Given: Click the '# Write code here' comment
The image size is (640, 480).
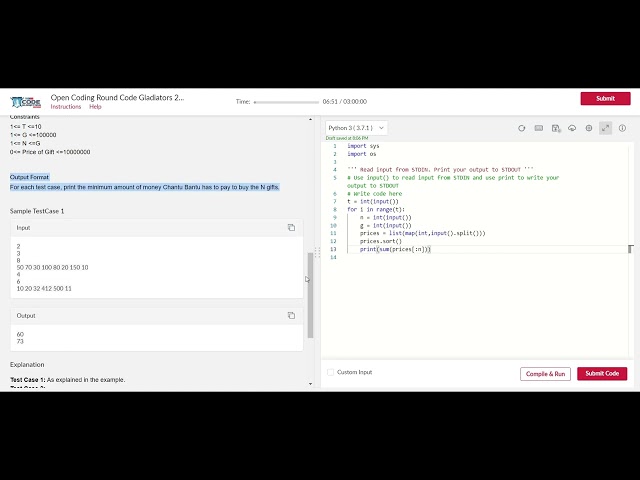Looking at the screenshot, I should 375,193.
